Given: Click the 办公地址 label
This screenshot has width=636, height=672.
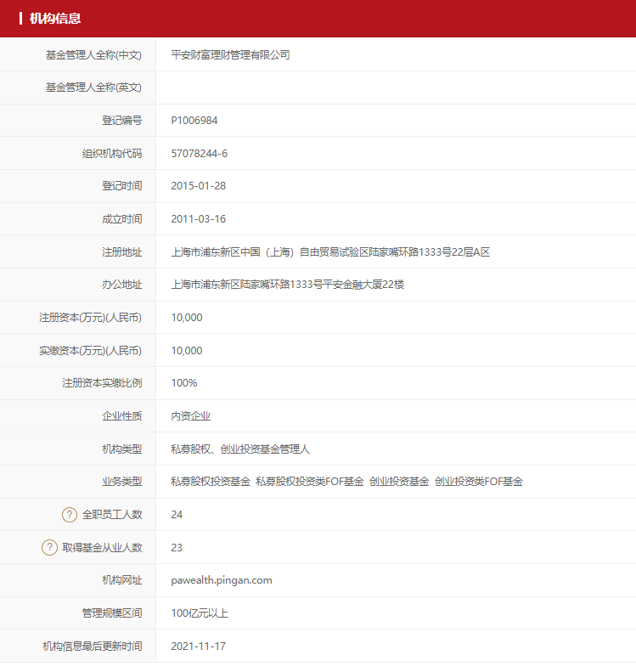Looking at the screenshot, I should pyautogui.click(x=122, y=285).
